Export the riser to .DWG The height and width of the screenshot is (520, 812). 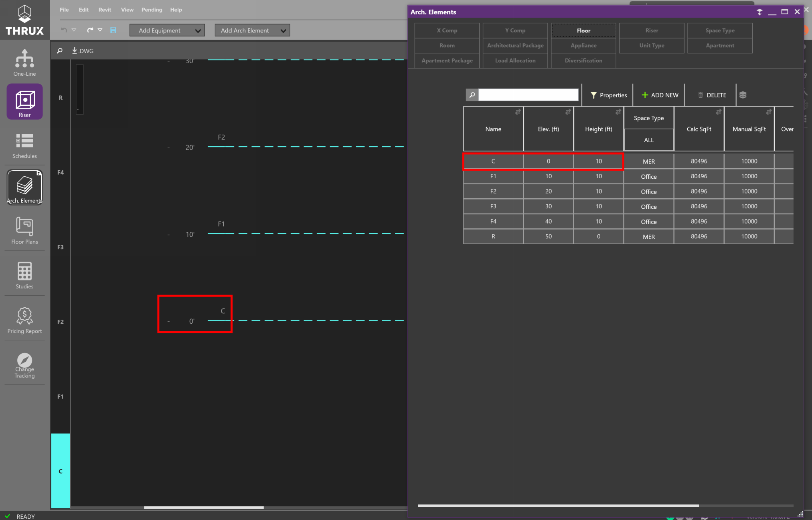tap(83, 51)
